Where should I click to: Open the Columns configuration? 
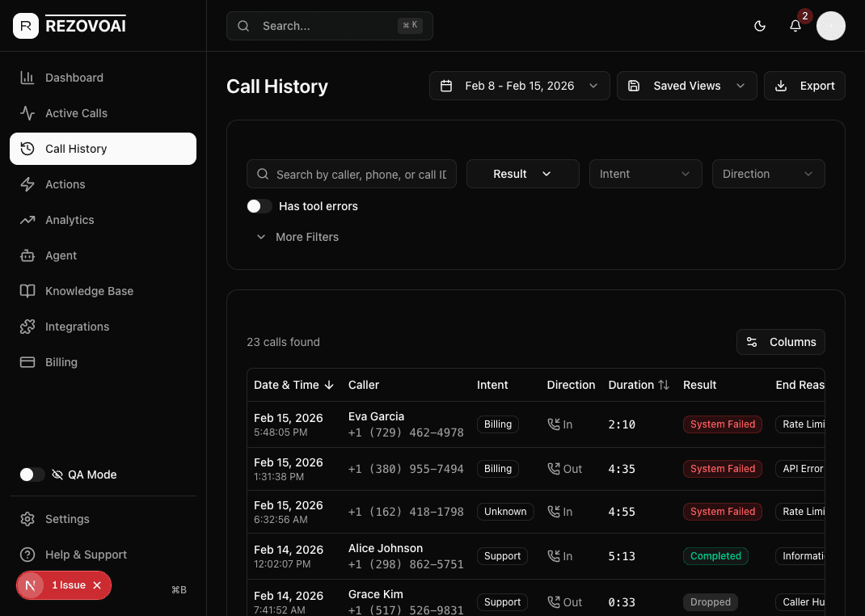[x=780, y=341]
